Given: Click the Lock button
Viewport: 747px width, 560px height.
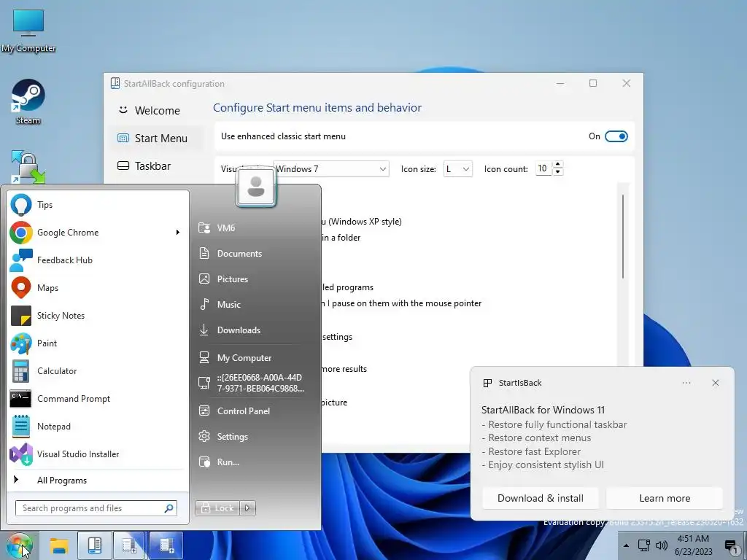Looking at the screenshot, I should pos(217,508).
